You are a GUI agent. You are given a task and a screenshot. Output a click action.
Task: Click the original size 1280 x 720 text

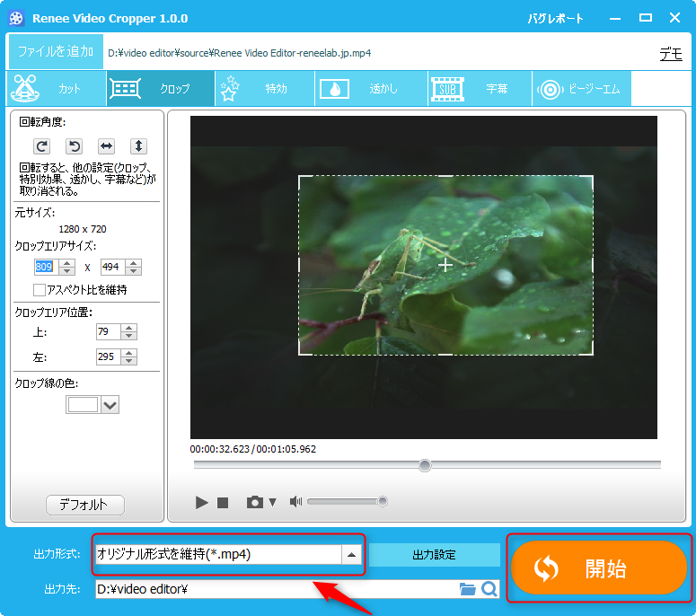coord(83,229)
